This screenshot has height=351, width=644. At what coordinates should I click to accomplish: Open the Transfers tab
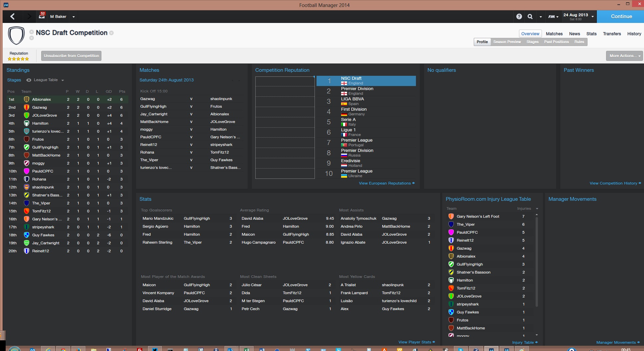(612, 34)
